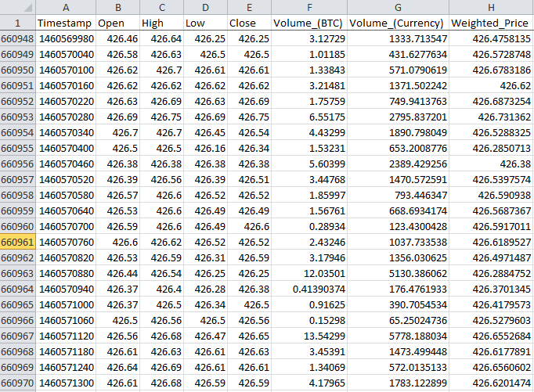The width and height of the screenshot is (534, 392).
Task: Select volume cell 12.03501
Action: pos(309,274)
